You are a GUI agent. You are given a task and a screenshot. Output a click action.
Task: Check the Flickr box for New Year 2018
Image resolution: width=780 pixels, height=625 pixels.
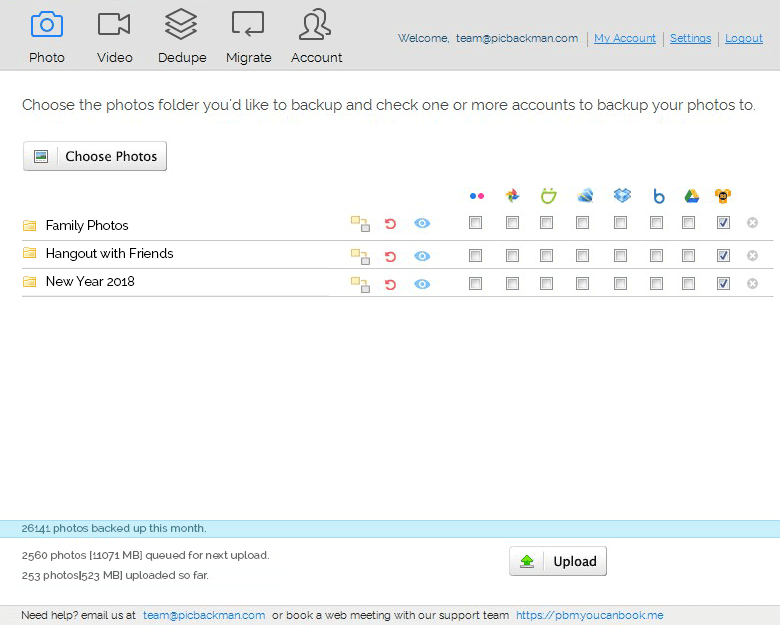(476, 283)
